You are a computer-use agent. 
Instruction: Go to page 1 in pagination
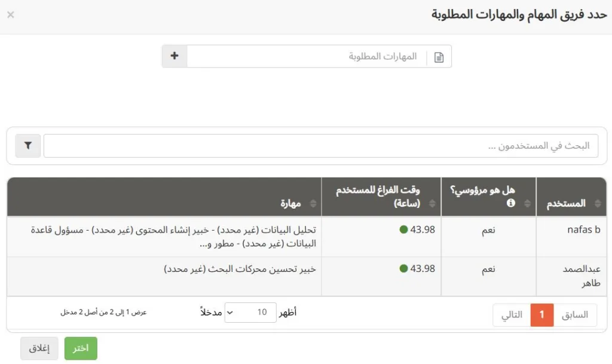click(x=542, y=315)
